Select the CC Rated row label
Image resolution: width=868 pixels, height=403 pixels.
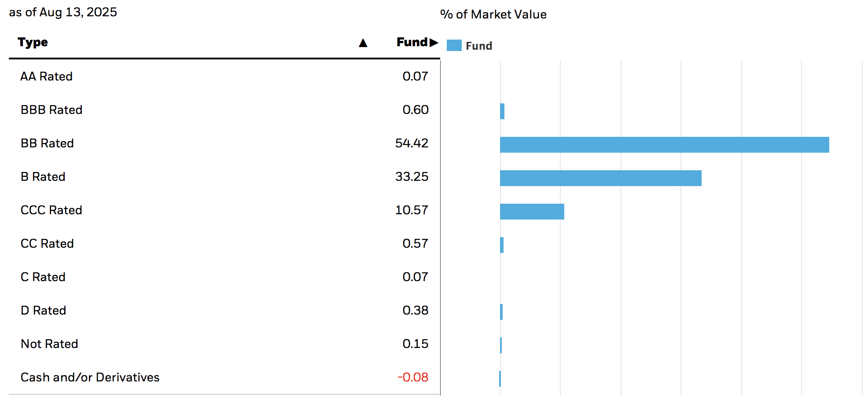[x=47, y=244]
